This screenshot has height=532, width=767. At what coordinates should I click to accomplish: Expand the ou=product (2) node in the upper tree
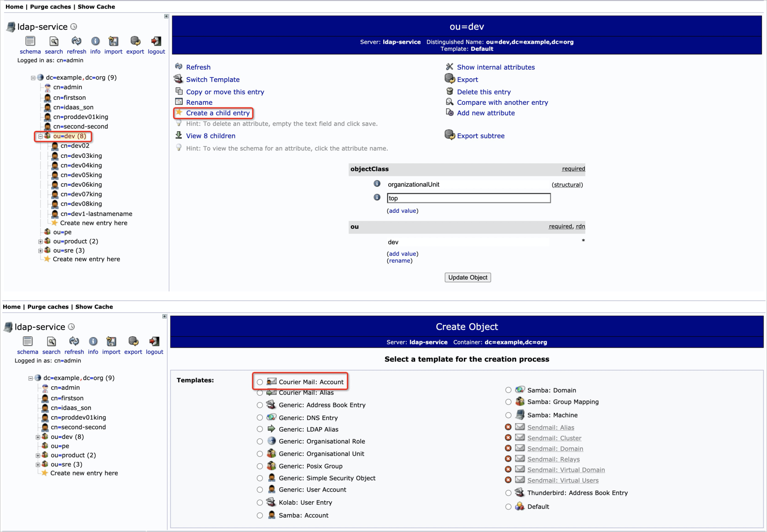[40, 241]
